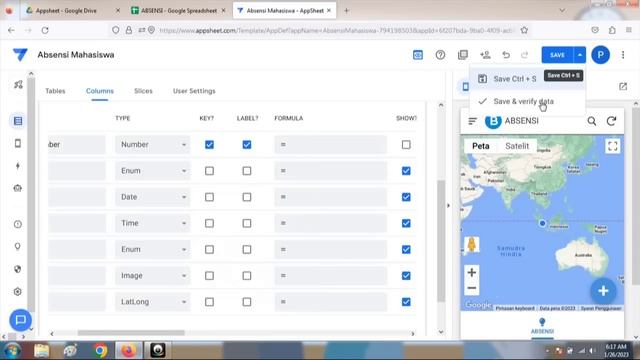
Task: Open the Intelligence lightbulb sidebar icon
Action: pyautogui.click(x=18, y=247)
